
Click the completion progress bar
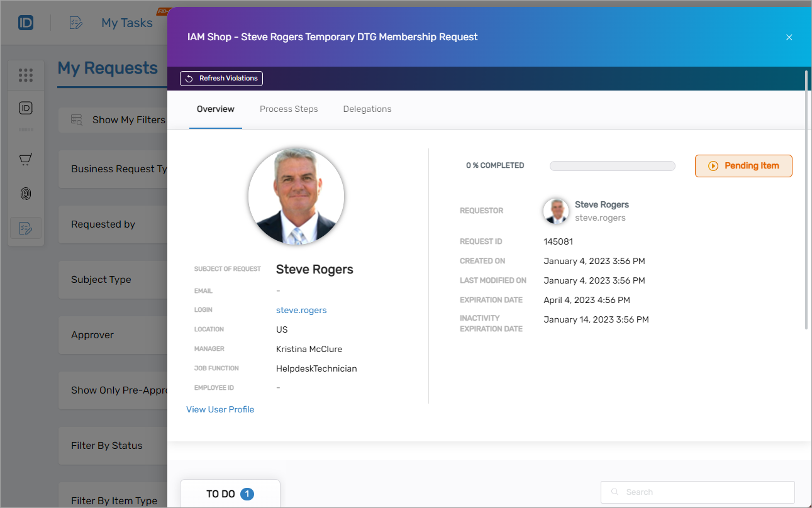(x=612, y=165)
